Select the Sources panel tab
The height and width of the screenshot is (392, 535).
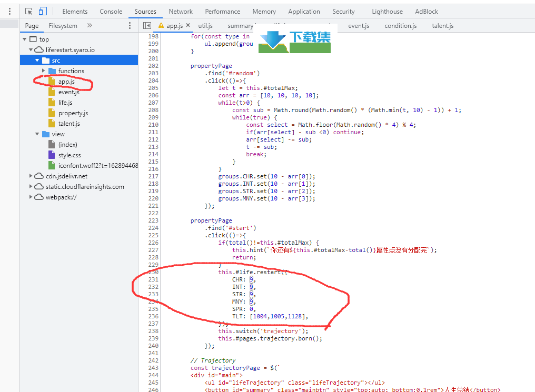pos(145,12)
